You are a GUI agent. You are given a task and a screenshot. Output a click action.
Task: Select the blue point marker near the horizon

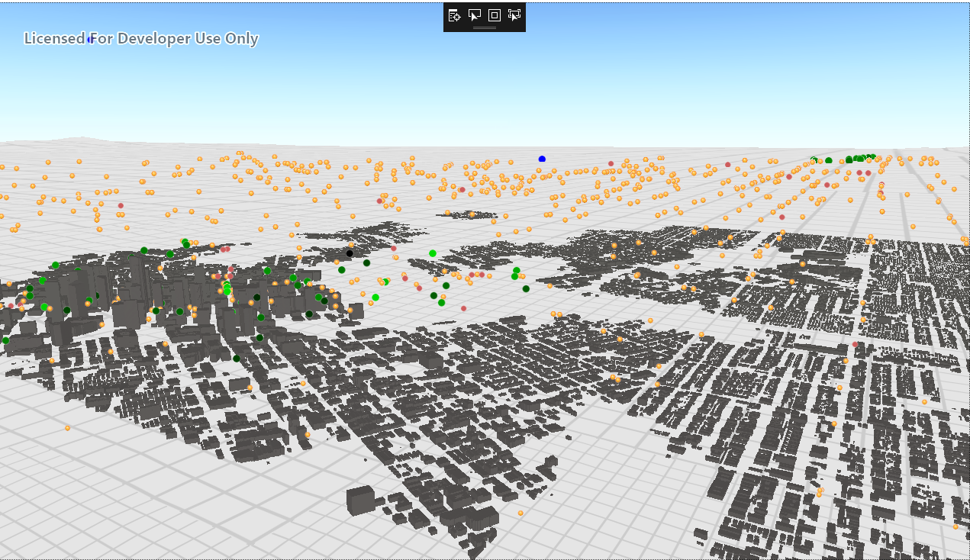coord(542,159)
